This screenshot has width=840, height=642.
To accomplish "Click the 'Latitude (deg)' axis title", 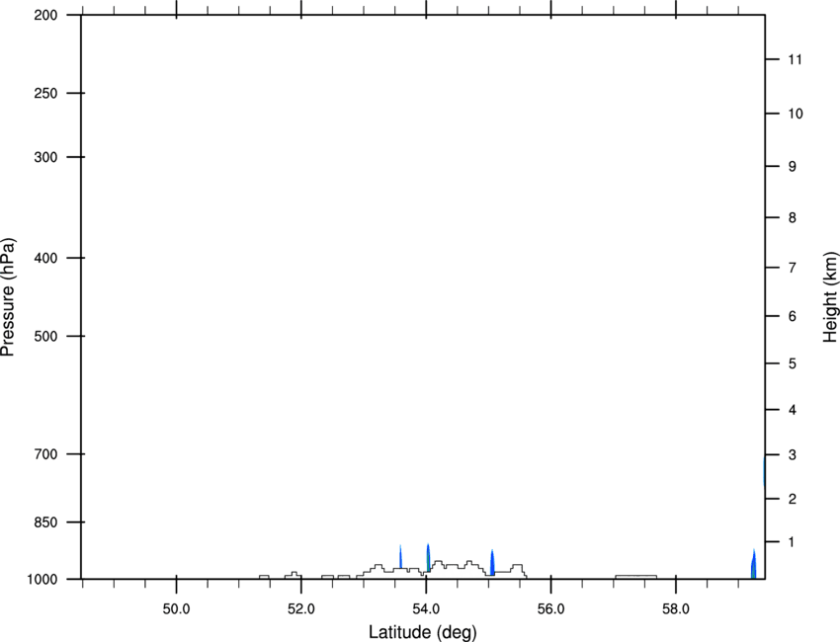I will [423, 632].
